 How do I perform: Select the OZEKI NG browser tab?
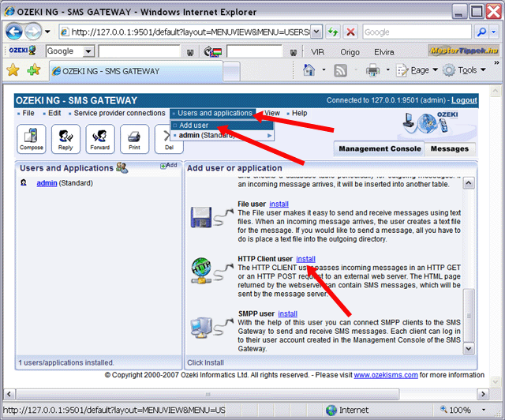point(136,71)
